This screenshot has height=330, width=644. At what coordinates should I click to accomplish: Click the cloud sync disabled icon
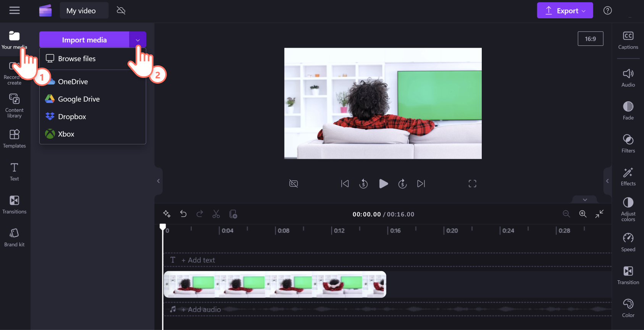(121, 11)
